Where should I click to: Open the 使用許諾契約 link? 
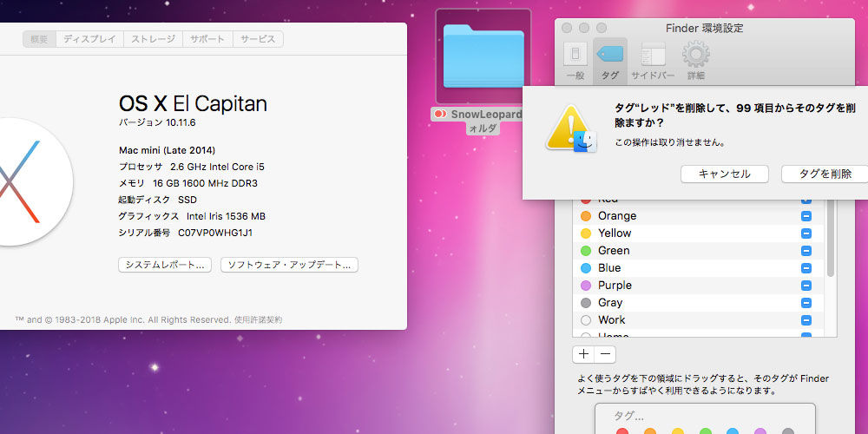[258, 320]
